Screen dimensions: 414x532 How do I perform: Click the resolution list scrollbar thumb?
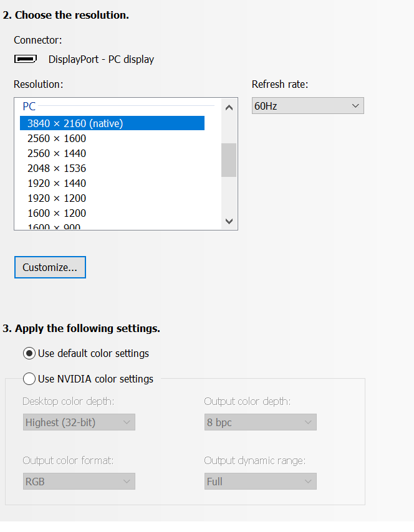(229, 160)
